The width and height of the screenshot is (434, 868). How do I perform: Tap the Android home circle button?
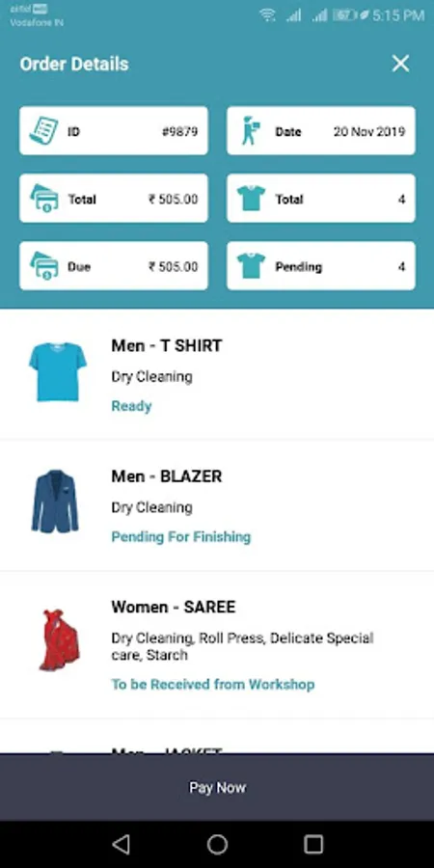pos(217,844)
